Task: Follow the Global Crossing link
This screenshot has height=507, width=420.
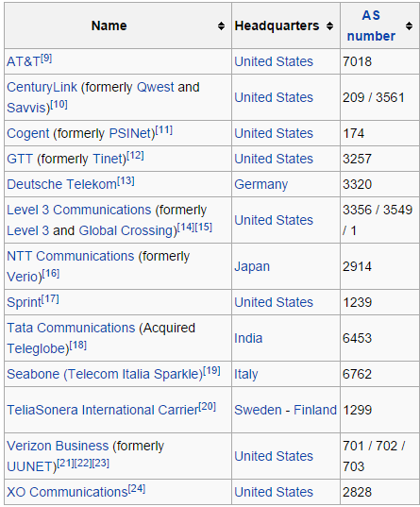Action: tap(126, 230)
